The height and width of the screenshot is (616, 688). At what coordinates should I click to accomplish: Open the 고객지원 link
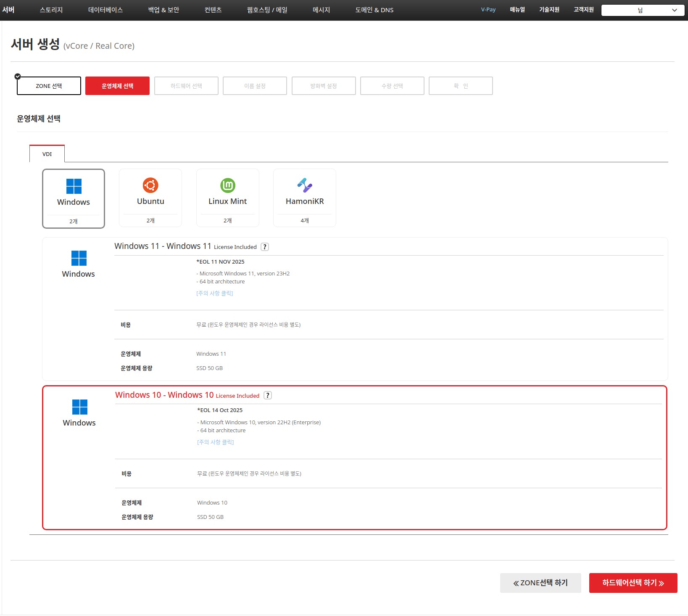584,9
